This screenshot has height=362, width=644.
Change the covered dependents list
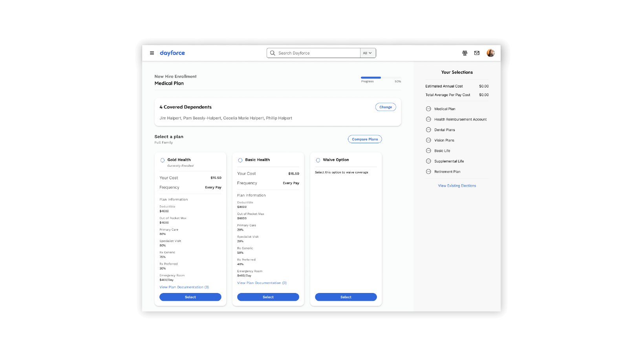(x=385, y=107)
